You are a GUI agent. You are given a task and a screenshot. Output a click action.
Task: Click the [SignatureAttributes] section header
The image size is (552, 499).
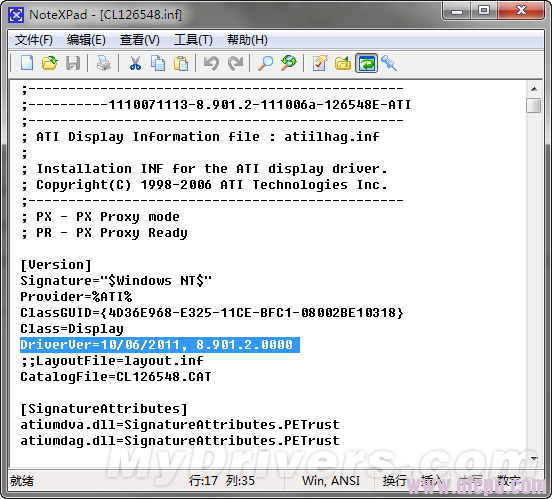[104, 409]
